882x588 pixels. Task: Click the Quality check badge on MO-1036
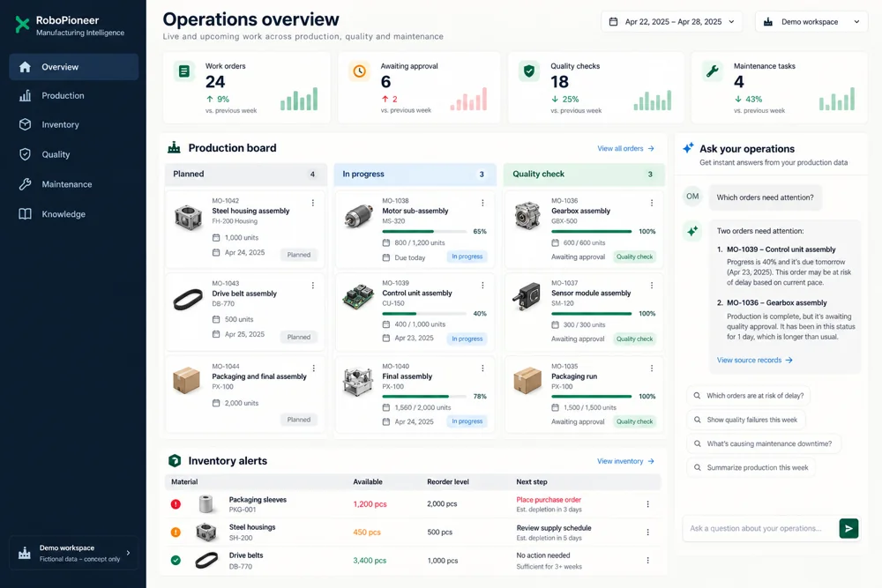(x=634, y=257)
